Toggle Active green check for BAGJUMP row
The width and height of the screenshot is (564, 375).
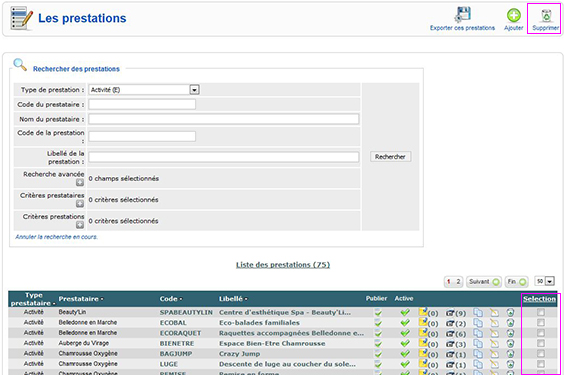(405, 354)
